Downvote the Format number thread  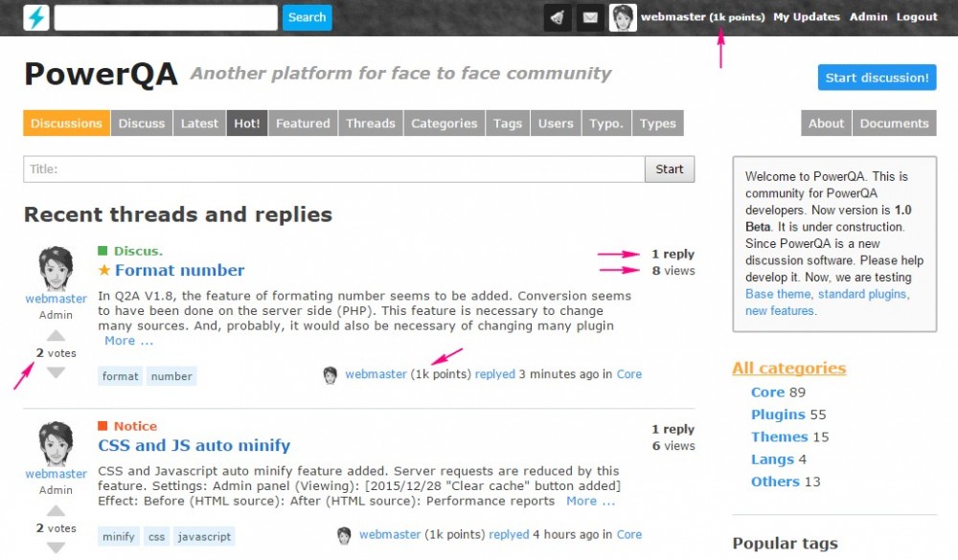tap(57, 371)
